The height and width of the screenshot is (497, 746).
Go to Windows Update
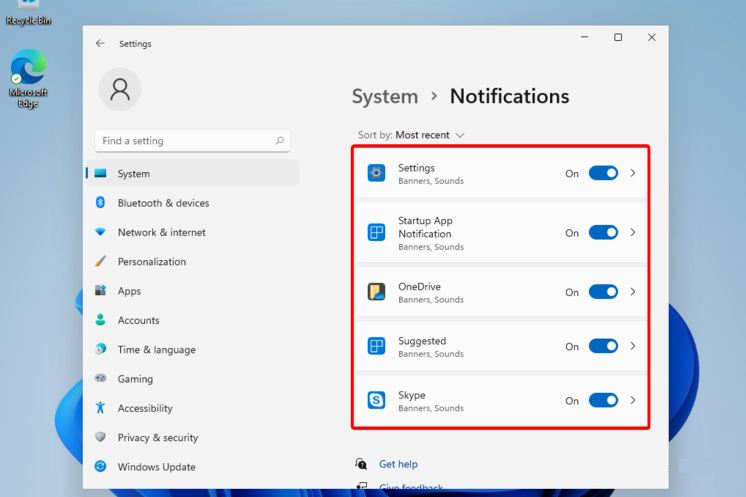coord(193,467)
